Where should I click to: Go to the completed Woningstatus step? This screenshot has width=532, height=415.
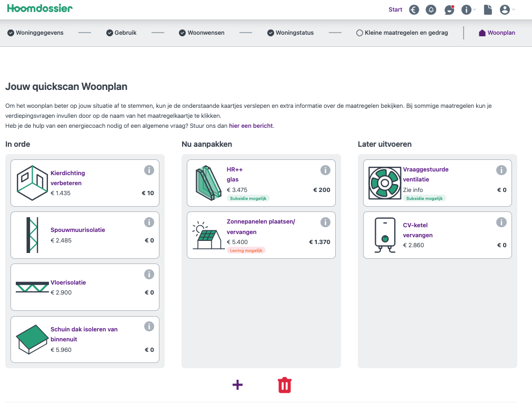click(x=290, y=33)
